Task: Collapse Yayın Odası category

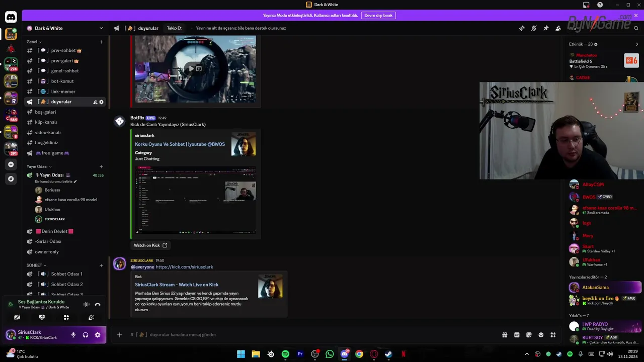Action: coord(39,166)
